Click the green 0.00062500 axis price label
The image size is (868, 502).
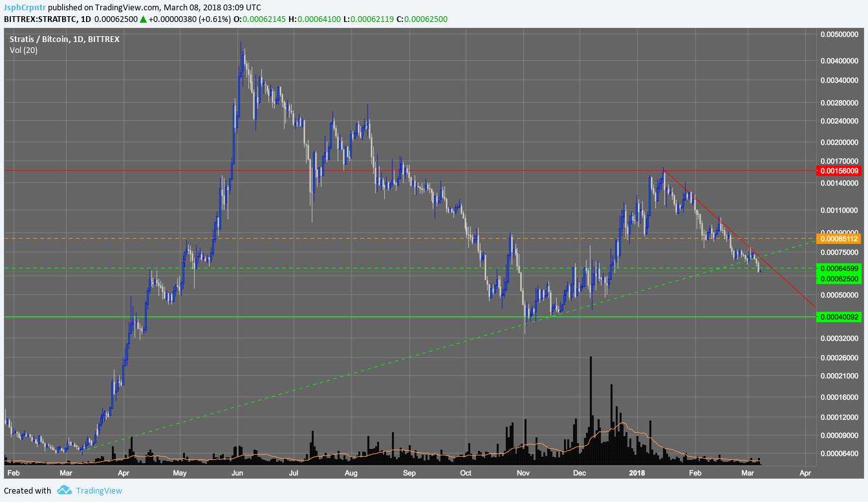(840, 279)
